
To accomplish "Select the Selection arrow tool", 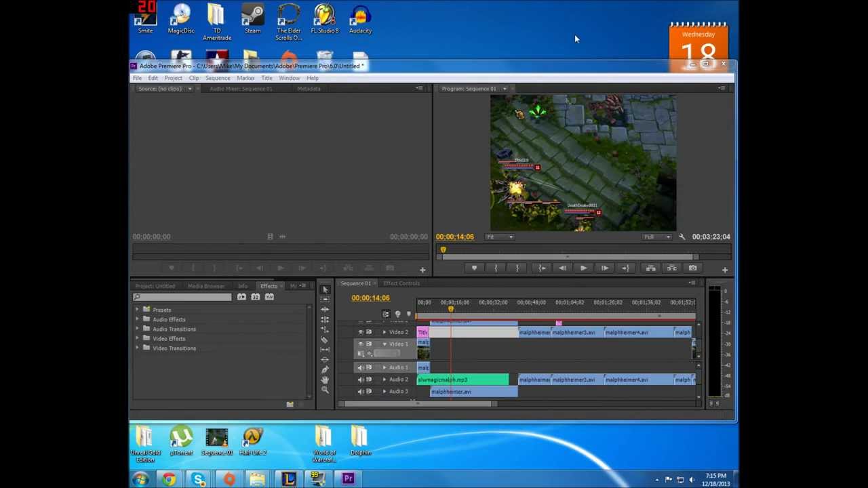I will [325, 289].
